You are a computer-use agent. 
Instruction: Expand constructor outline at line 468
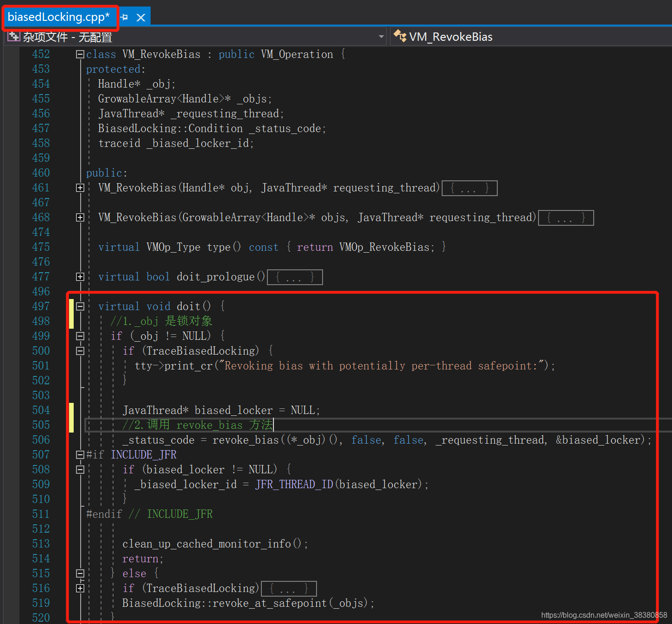coord(80,217)
